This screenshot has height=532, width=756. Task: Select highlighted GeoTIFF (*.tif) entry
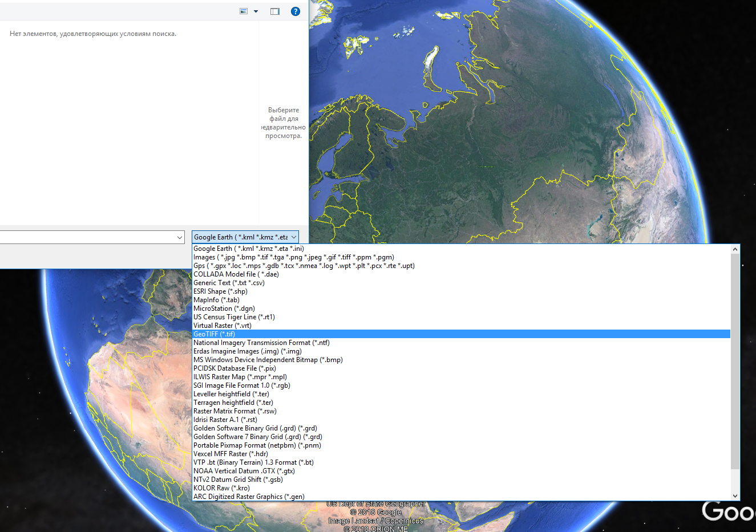[x=461, y=334]
